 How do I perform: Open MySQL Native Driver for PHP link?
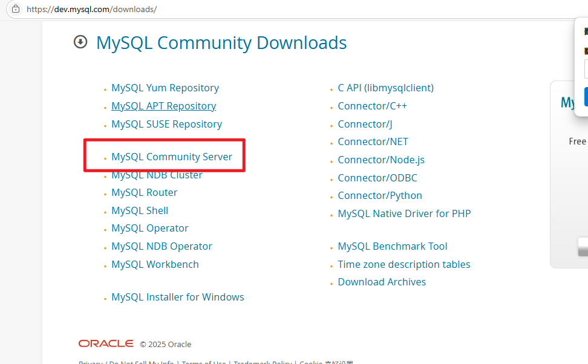click(404, 213)
